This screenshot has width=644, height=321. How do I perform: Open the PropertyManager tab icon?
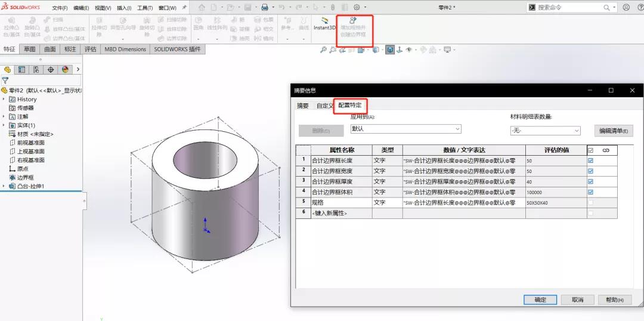click(22, 69)
